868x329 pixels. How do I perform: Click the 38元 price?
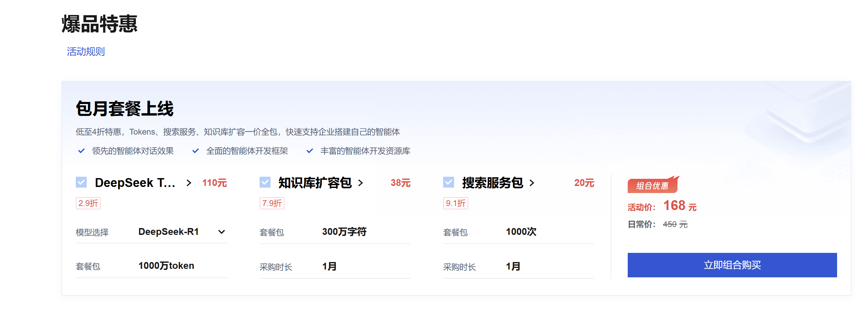click(x=400, y=183)
